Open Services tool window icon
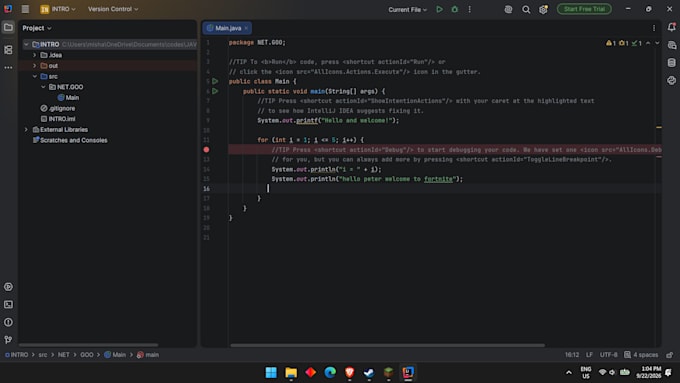680x383 pixels. pos(8,287)
